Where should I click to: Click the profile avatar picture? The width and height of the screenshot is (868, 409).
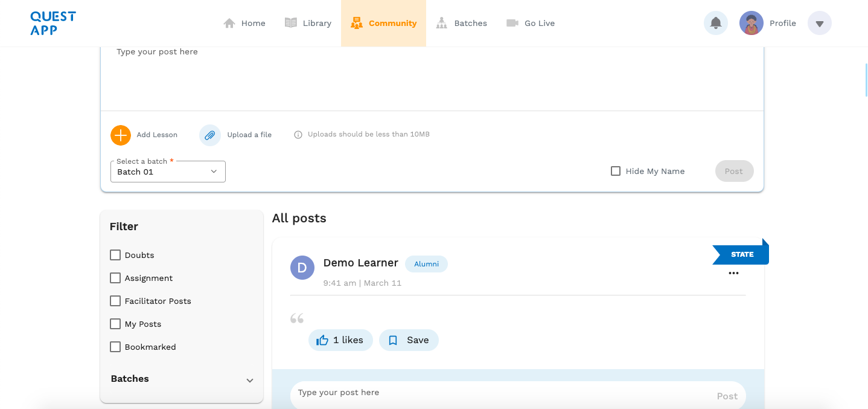(x=751, y=24)
